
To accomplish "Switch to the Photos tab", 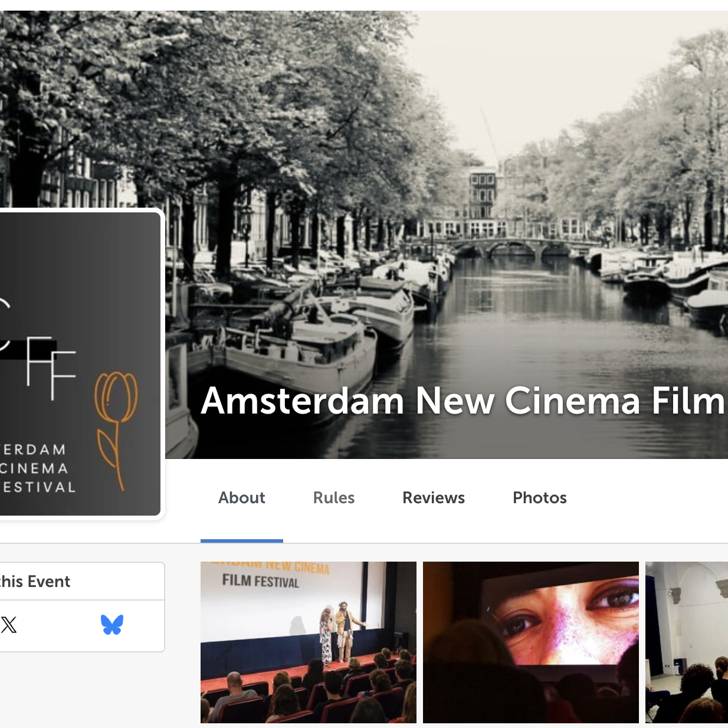I will (x=539, y=499).
